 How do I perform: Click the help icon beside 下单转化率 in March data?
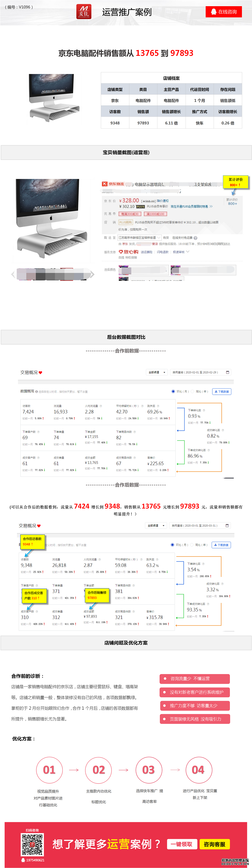click(x=203, y=564)
